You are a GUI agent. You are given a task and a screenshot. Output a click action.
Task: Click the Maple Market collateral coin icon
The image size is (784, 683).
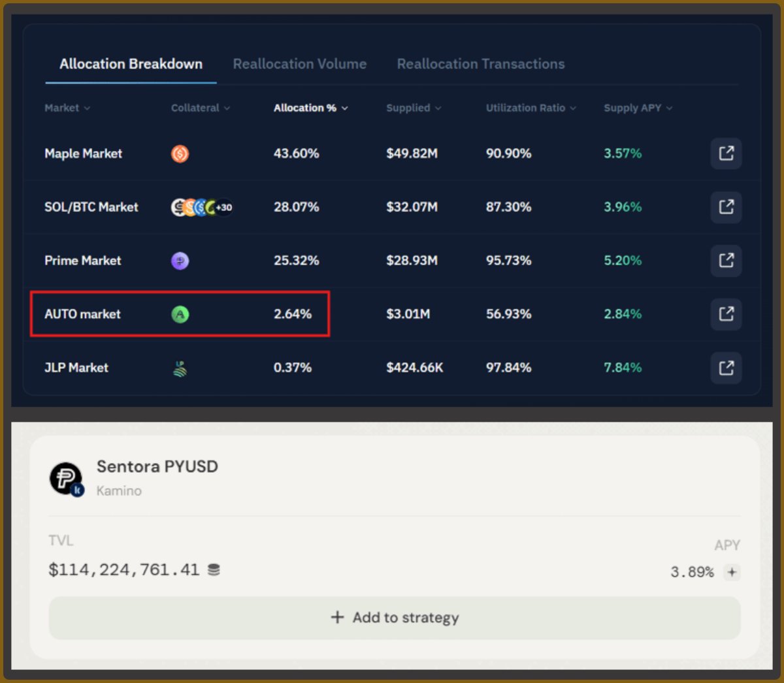pos(180,153)
